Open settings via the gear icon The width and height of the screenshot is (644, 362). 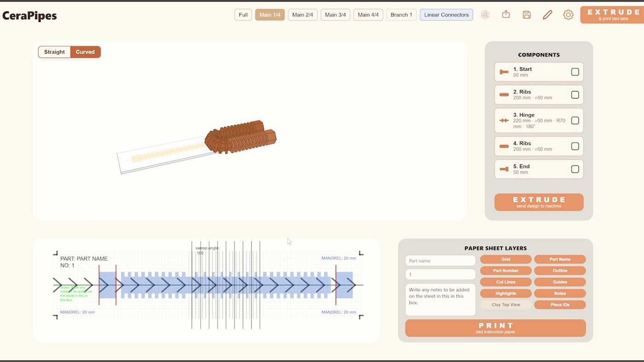click(568, 15)
